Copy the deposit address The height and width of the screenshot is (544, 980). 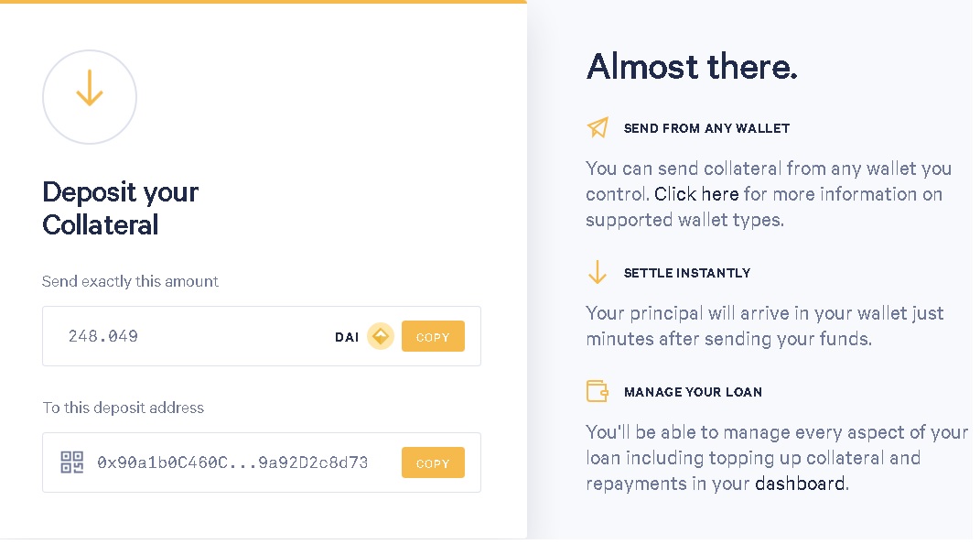point(433,462)
